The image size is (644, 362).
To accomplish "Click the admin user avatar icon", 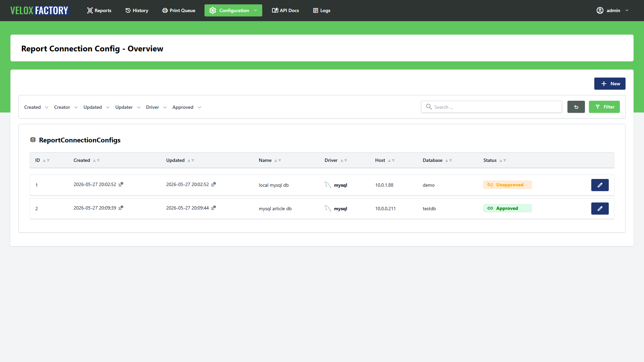I will [x=600, y=10].
